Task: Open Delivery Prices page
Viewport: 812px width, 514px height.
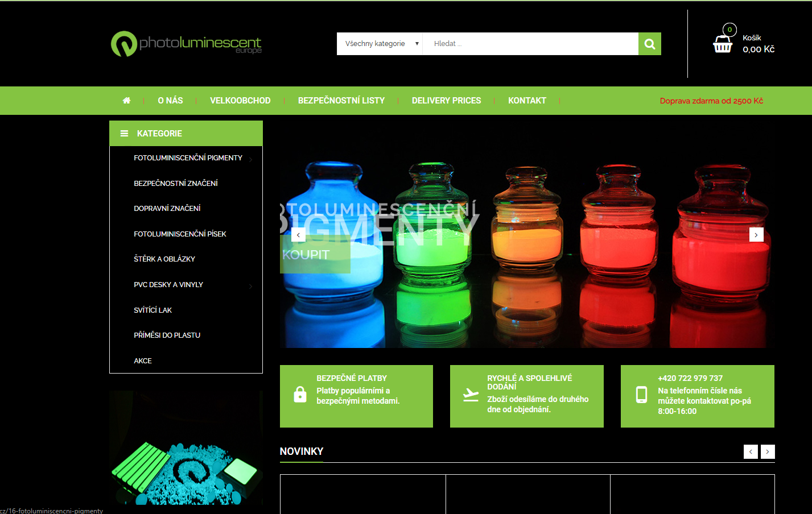Action: click(x=446, y=101)
